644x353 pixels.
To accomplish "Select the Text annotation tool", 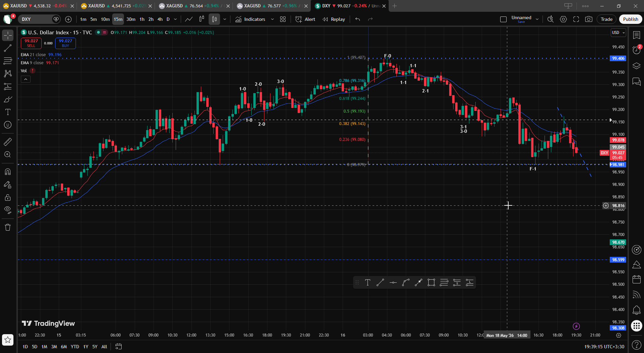I will 8,112.
